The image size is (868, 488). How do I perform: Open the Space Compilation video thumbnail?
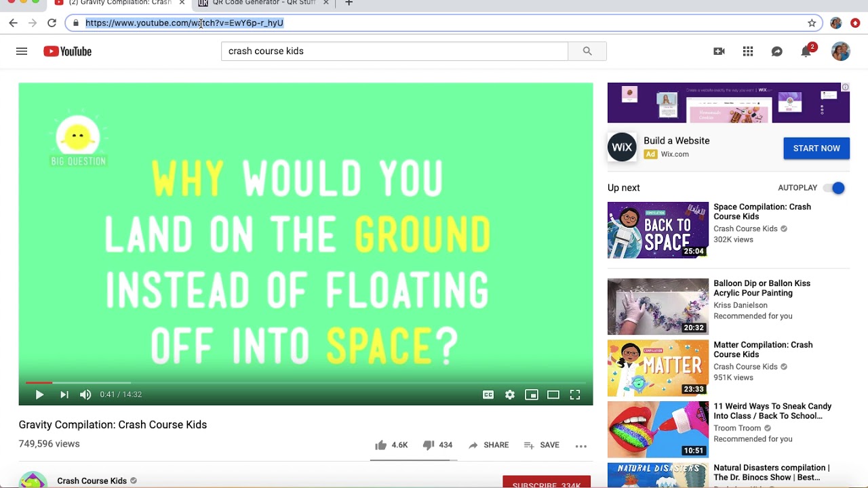(658, 230)
